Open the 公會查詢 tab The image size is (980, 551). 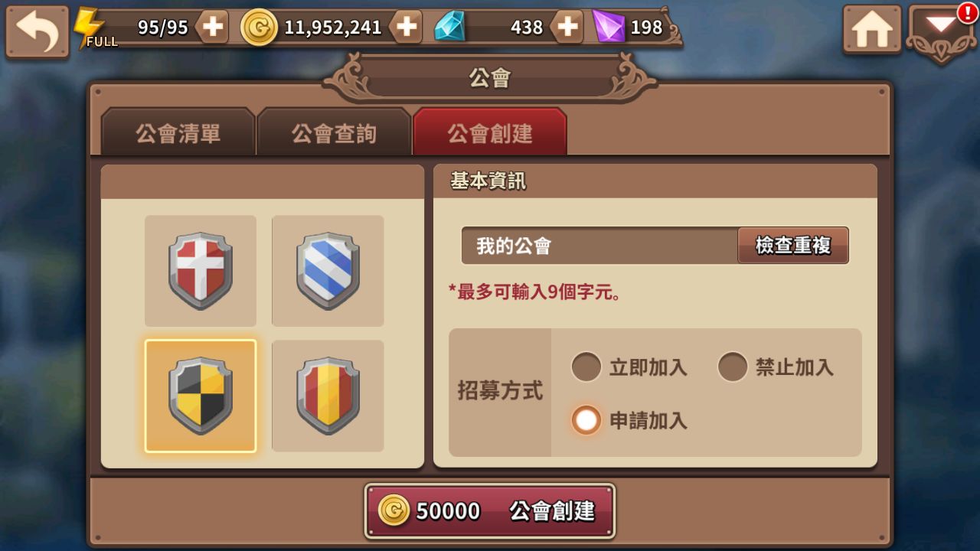tap(334, 132)
